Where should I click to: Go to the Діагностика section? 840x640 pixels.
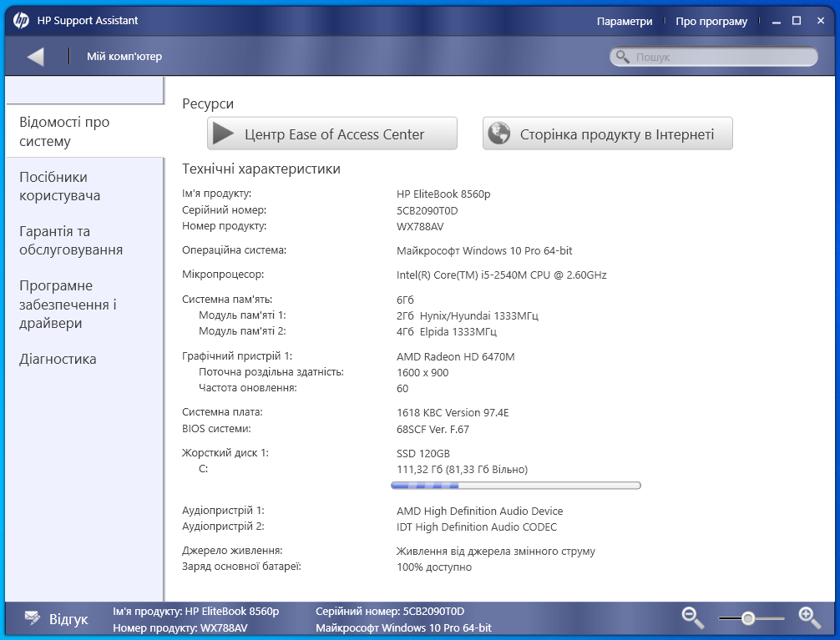[58, 359]
